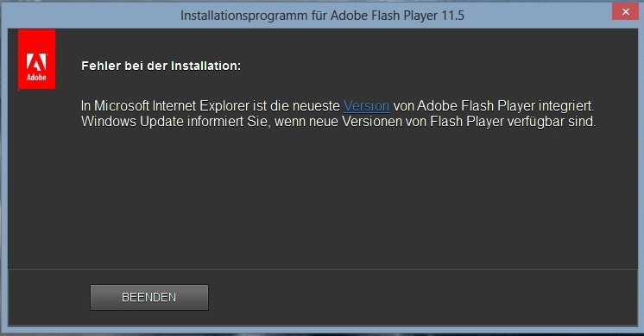Click the Installationsprogramm title bar text
644x336 pixels.
pyautogui.click(x=322, y=16)
